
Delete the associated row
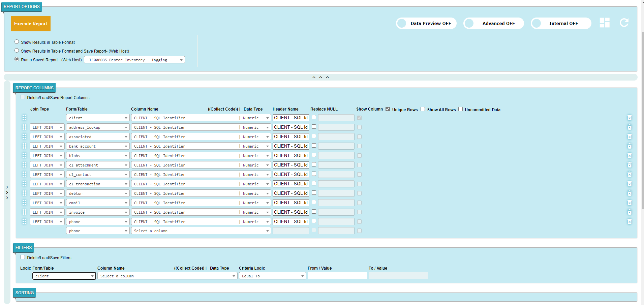[629, 137]
